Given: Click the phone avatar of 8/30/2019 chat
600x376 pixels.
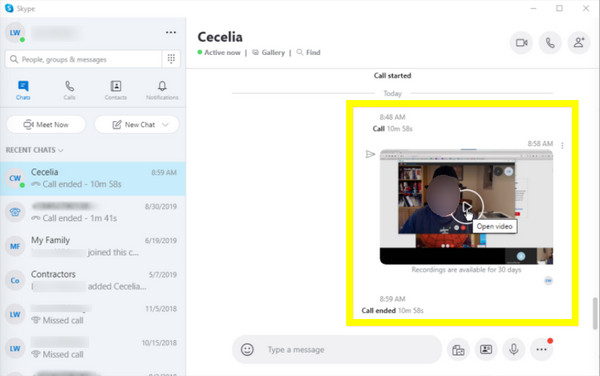Looking at the screenshot, I should (x=15, y=212).
